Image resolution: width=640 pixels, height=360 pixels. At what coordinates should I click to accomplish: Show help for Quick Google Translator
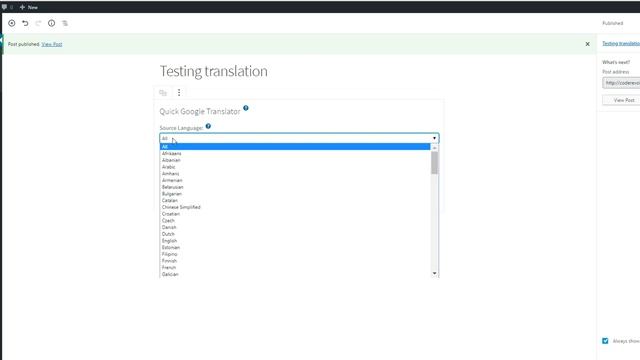246,108
